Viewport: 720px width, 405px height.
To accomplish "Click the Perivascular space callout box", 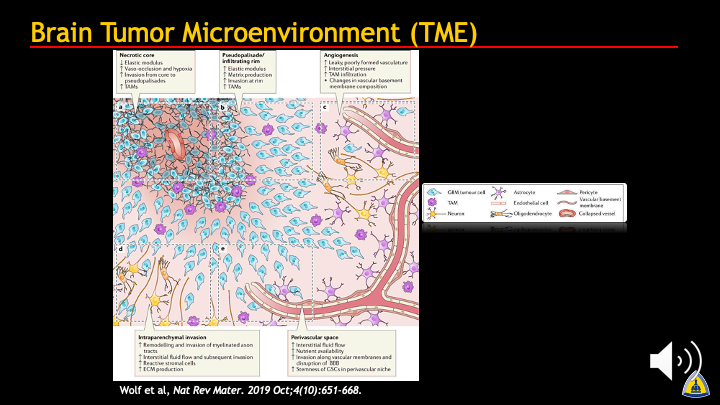I will coord(347,353).
